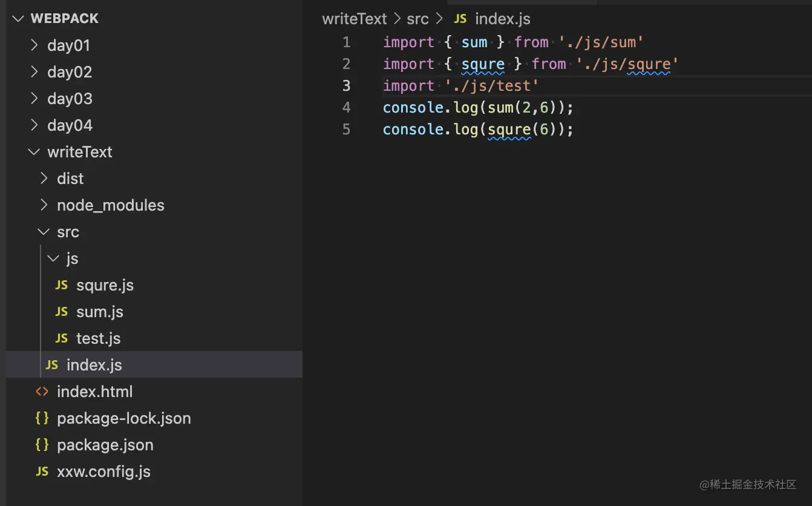Viewport: 812px width, 506px height.
Task: Collapse the WEBPACK root folder chevron
Action: pyautogui.click(x=18, y=19)
